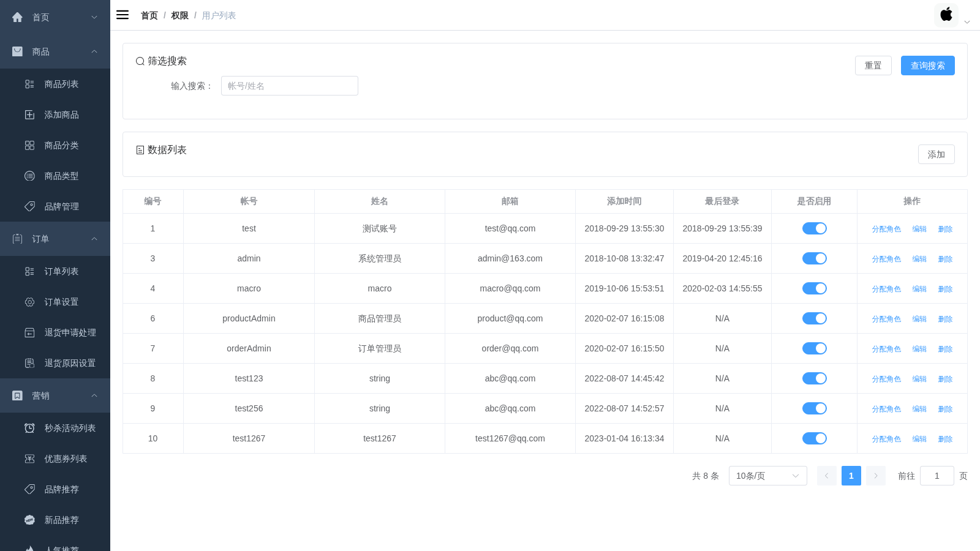Click the 商品列表 list icon
This screenshot has width=980, height=551.
[29, 84]
